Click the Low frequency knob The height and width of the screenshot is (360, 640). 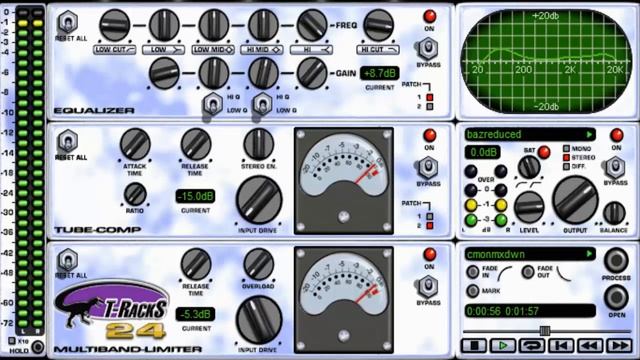[x=164, y=25]
